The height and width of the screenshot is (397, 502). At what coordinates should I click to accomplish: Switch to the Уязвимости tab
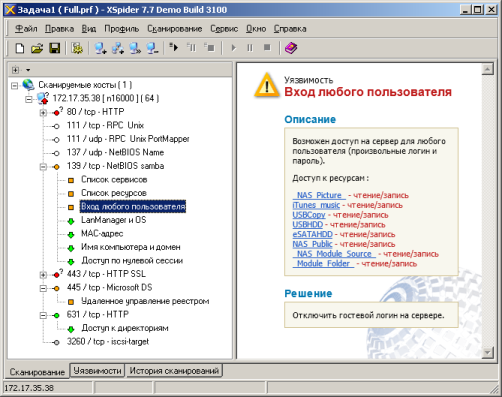(97, 371)
